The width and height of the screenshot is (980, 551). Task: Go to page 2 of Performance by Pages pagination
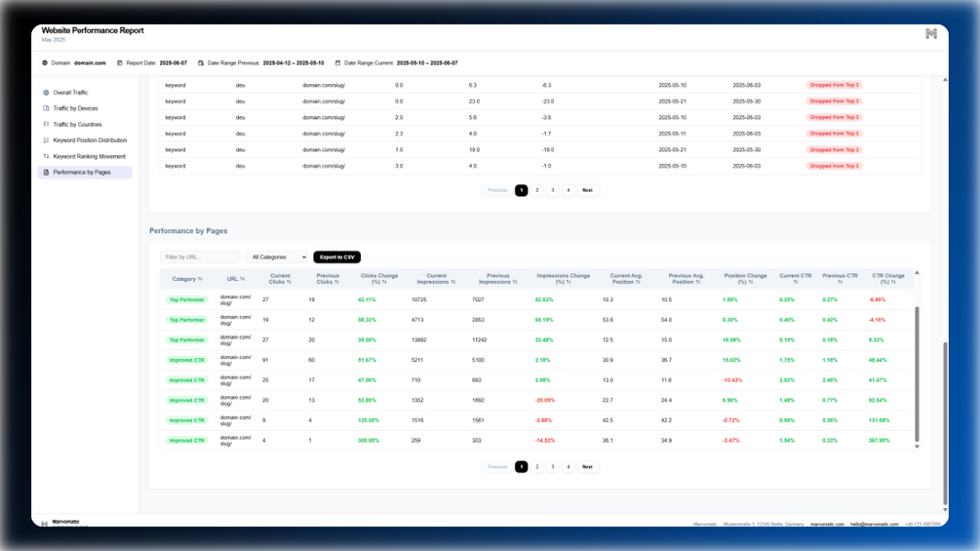click(x=537, y=467)
